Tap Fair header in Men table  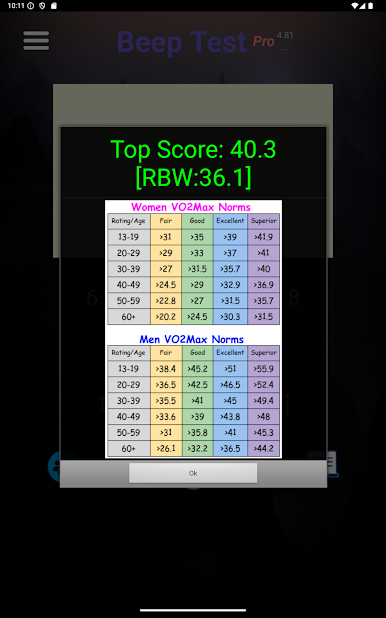166,352
